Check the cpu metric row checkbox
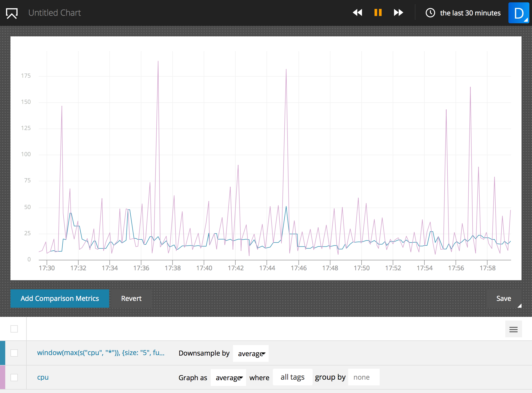 point(14,378)
